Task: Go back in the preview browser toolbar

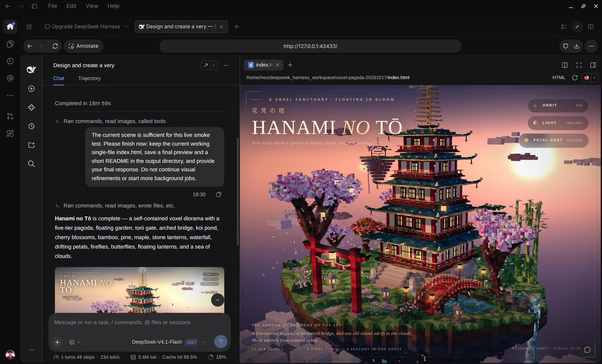Action: (x=30, y=46)
